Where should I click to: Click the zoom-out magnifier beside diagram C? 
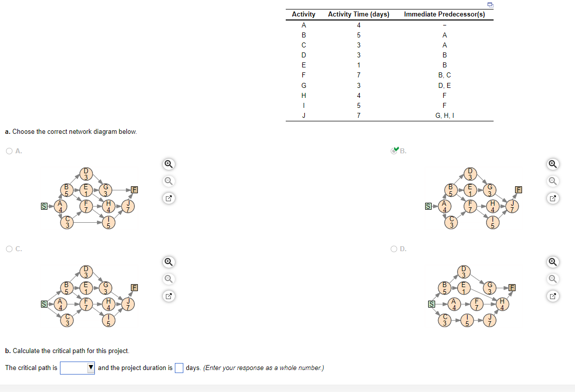(168, 279)
